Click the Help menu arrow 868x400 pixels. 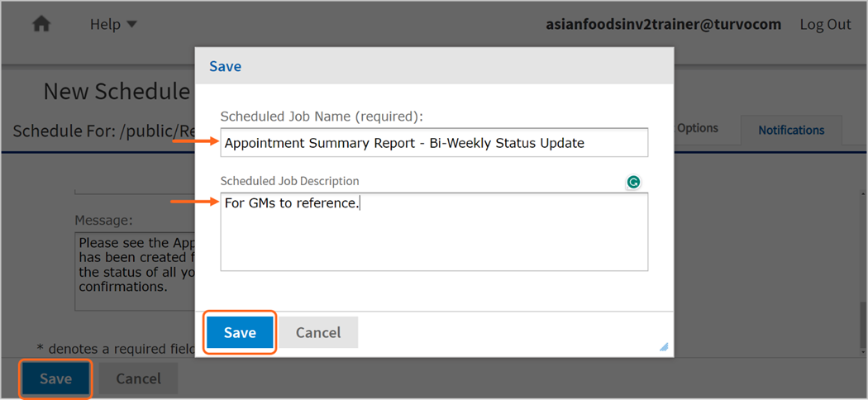(x=131, y=24)
